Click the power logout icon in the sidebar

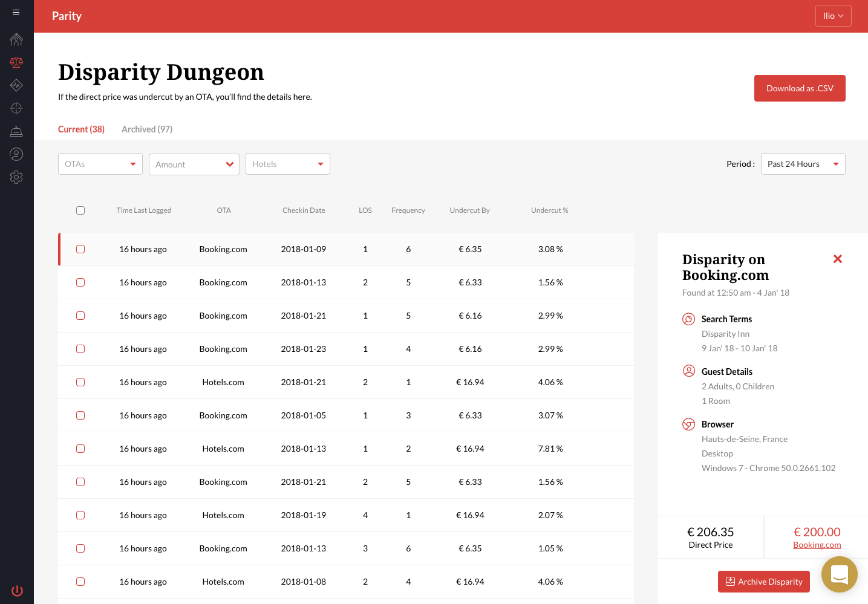(x=17, y=591)
